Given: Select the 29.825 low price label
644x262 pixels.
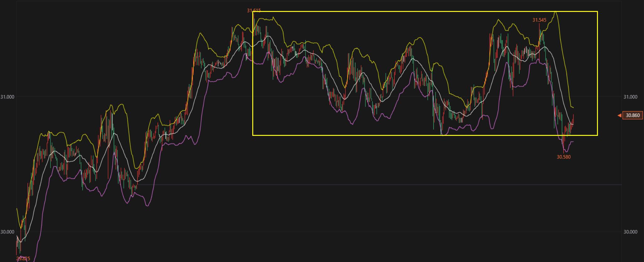Looking at the screenshot, I should pyautogui.click(x=23, y=259).
